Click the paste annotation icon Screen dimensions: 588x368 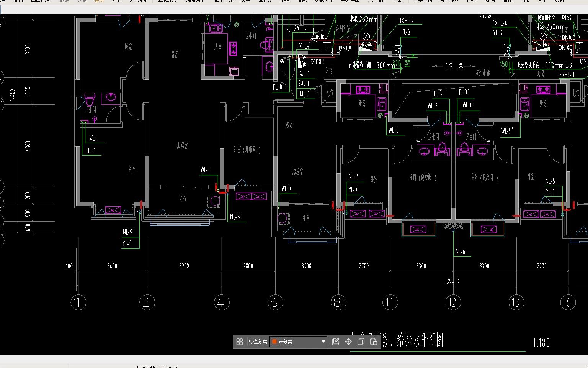click(x=373, y=342)
